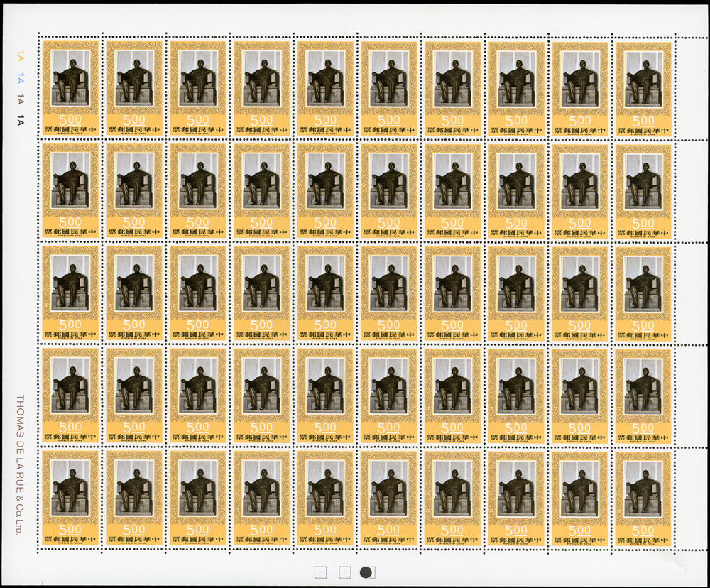The image size is (710, 588).
Task: Select second row, second column stamp
Action: coord(134,190)
